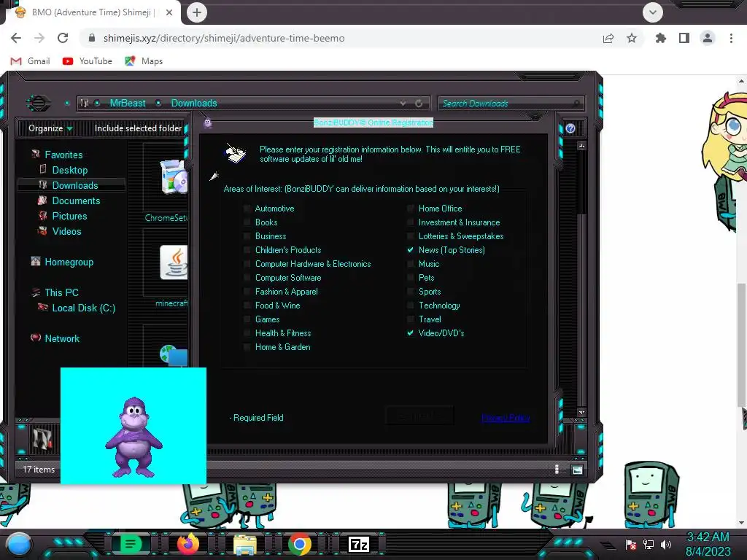The image size is (747, 560).
Task: Open the Chrome extensions puzzle icon
Action: (660, 38)
